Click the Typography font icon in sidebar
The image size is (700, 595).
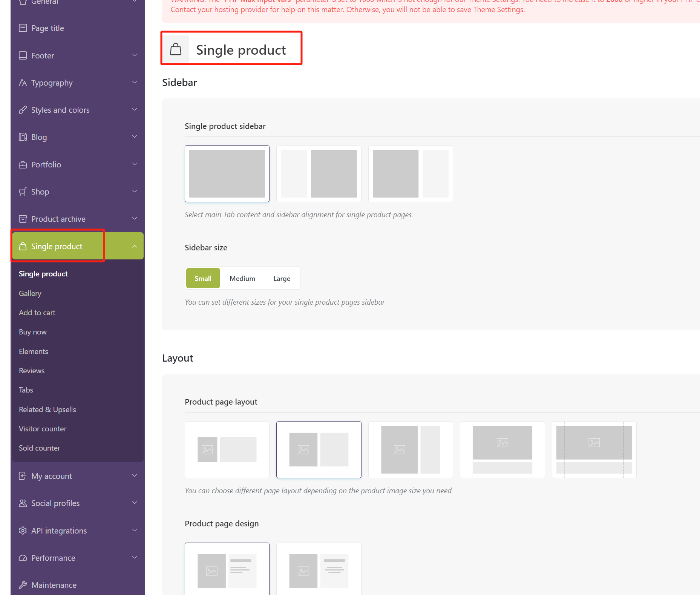[x=23, y=83]
